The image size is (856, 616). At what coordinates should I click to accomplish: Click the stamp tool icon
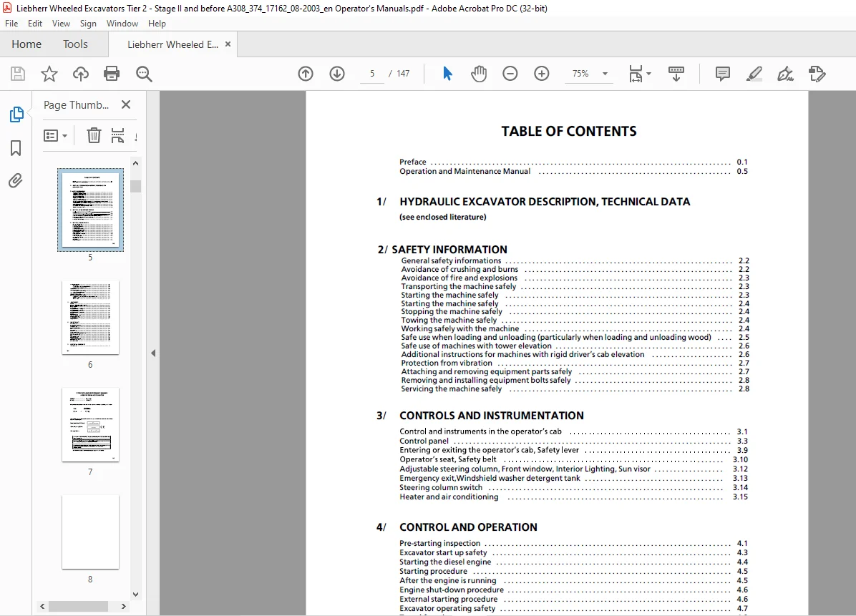(x=817, y=74)
